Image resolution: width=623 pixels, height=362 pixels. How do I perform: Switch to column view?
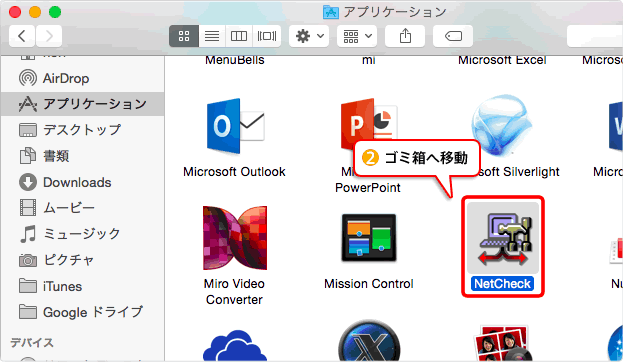click(239, 36)
